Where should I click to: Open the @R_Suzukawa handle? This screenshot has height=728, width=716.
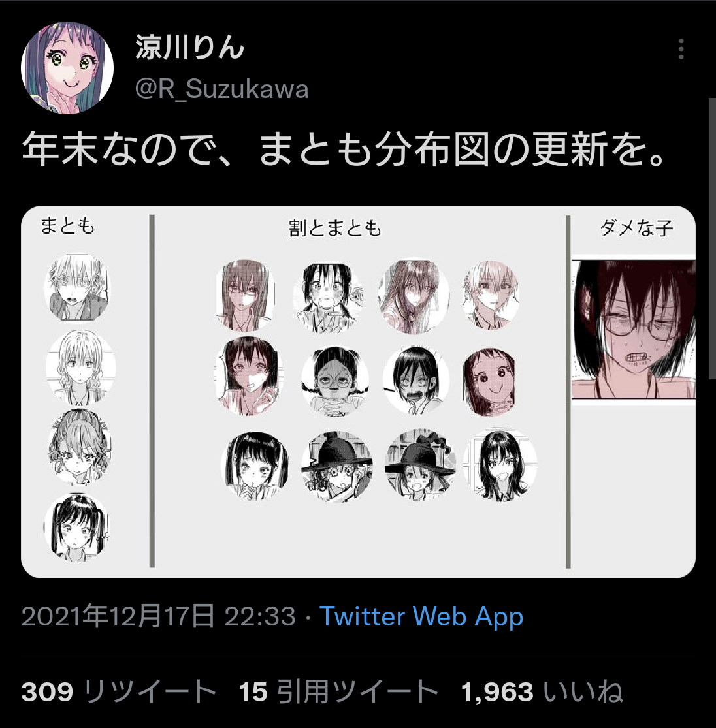point(221,89)
